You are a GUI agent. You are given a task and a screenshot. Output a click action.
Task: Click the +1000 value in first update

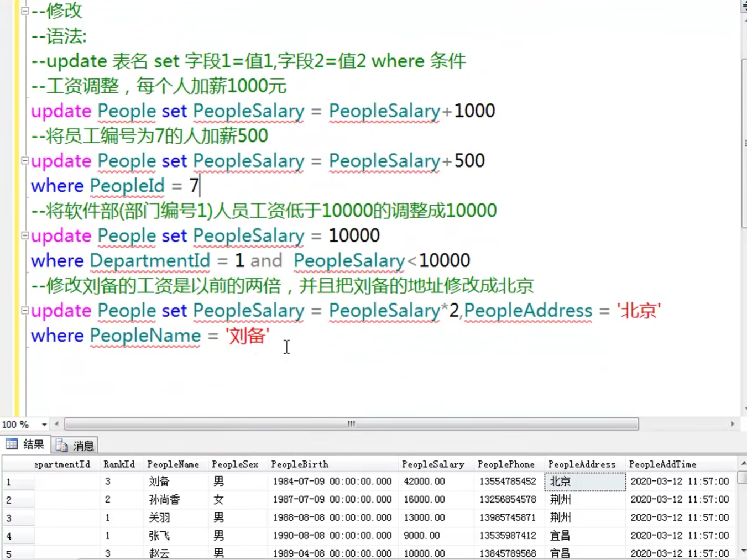[468, 111]
